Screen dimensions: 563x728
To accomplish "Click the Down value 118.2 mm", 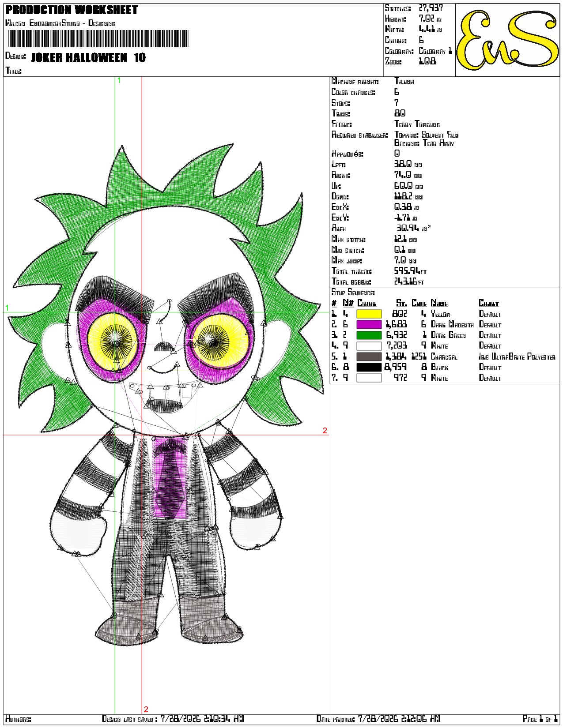I will click(409, 196).
